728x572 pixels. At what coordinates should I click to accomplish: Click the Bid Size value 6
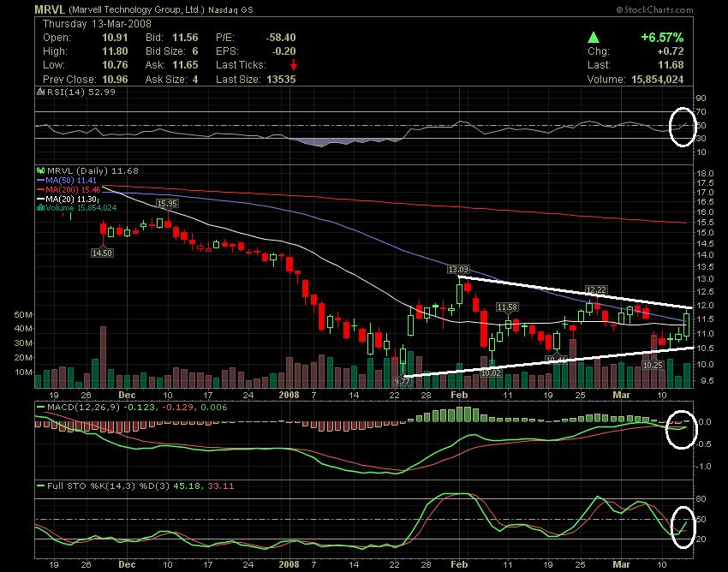[195, 51]
